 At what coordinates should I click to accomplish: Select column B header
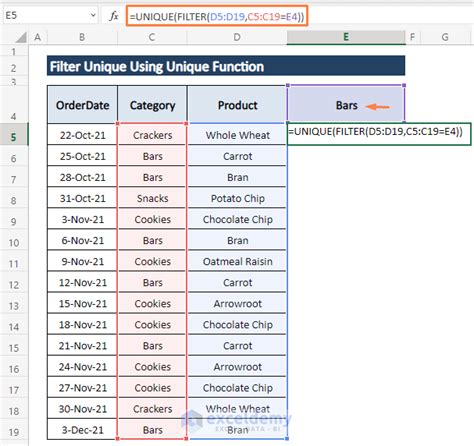coord(82,37)
